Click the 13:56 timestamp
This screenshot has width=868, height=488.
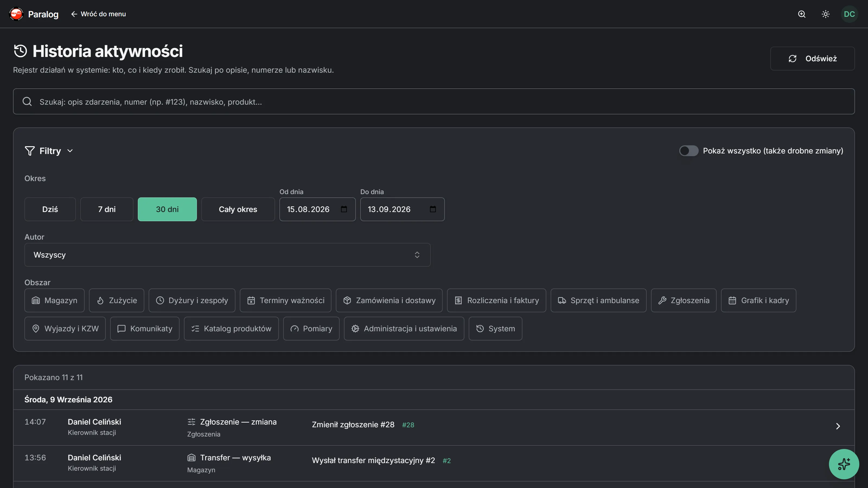tap(35, 457)
